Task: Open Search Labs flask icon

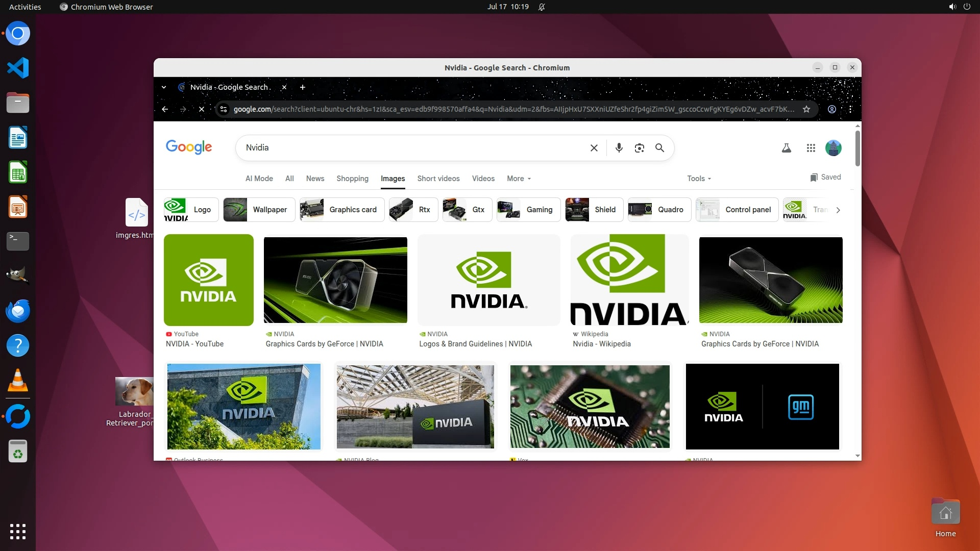Action: pos(786,148)
